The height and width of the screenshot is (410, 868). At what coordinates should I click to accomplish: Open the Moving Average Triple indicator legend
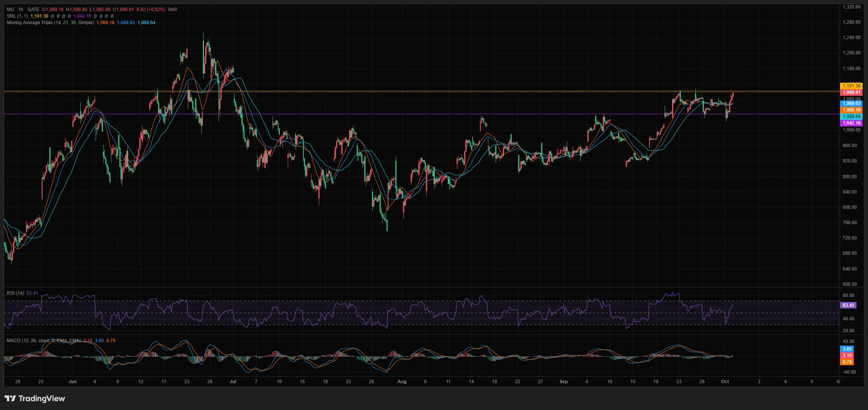(50, 23)
